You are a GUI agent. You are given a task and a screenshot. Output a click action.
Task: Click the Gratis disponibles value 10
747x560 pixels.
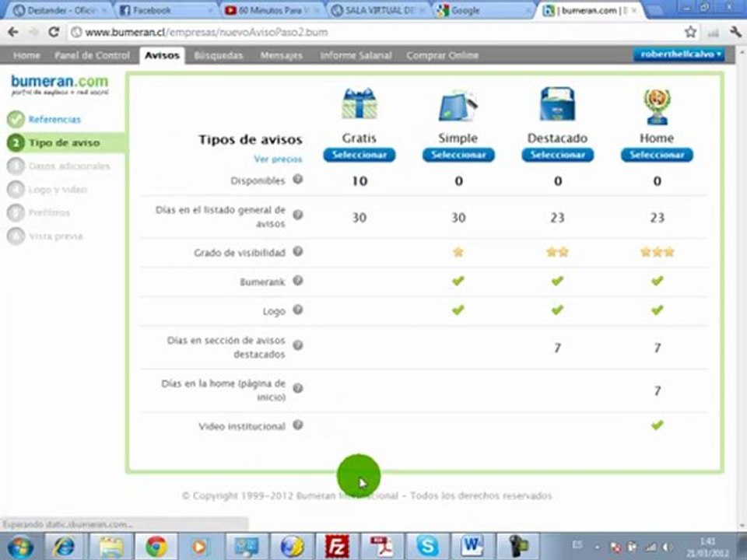click(x=359, y=181)
